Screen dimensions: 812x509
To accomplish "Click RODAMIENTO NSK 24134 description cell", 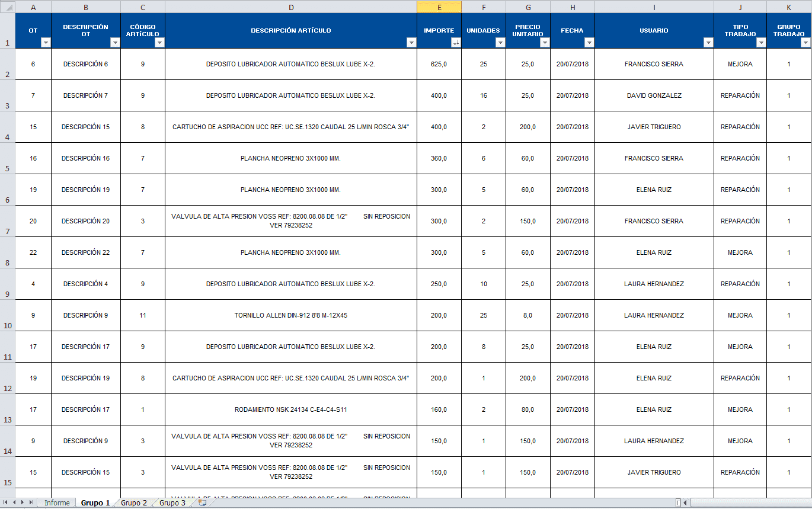I will point(291,409).
